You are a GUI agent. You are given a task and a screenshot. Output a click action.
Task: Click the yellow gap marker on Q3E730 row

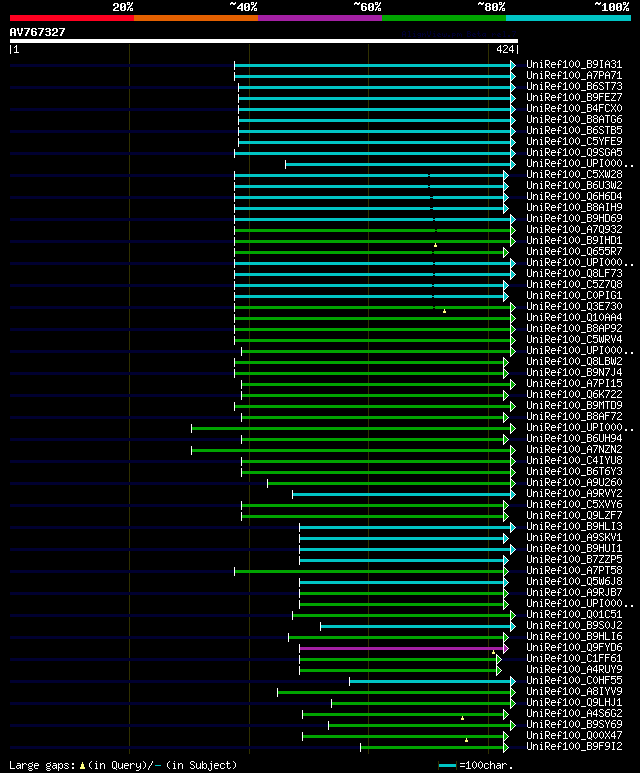click(444, 311)
